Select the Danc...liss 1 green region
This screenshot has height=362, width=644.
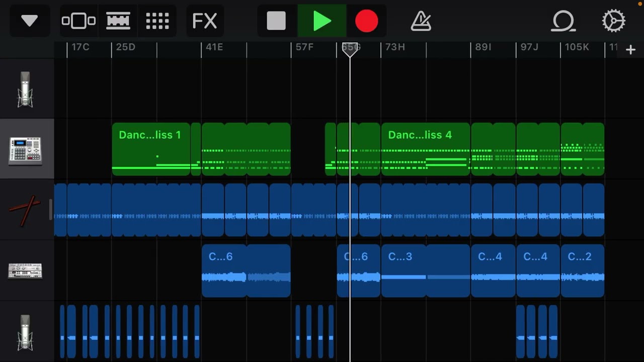click(x=151, y=149)
